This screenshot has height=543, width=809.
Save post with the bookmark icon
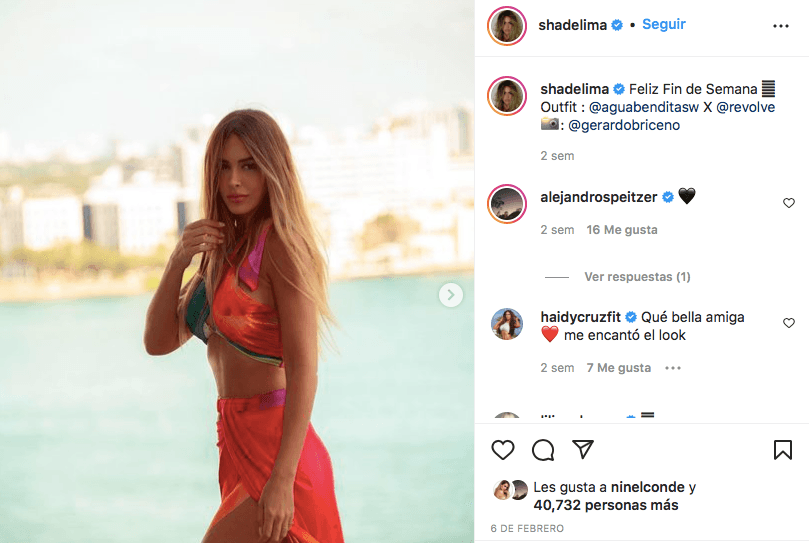click(x=783, y=450)
